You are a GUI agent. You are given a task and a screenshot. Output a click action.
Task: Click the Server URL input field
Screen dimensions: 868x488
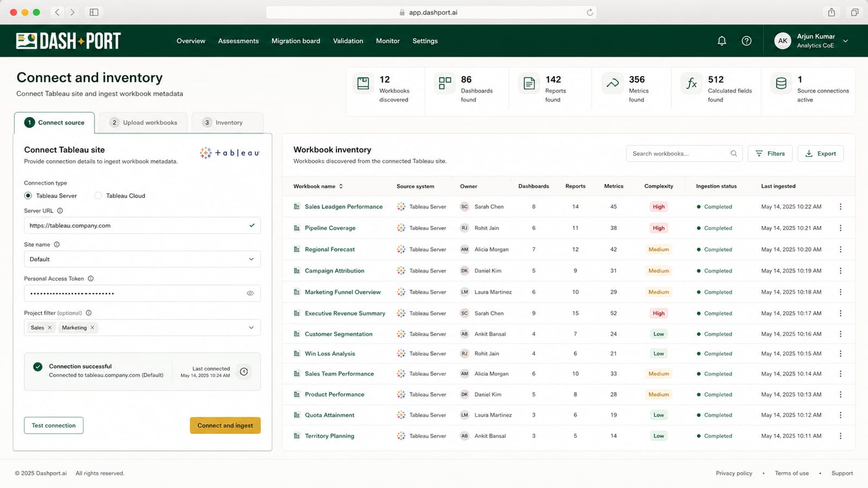(x=142, y=226)
